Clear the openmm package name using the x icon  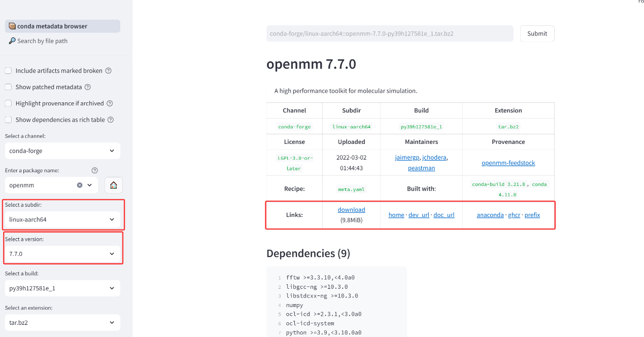pos(79,184)
